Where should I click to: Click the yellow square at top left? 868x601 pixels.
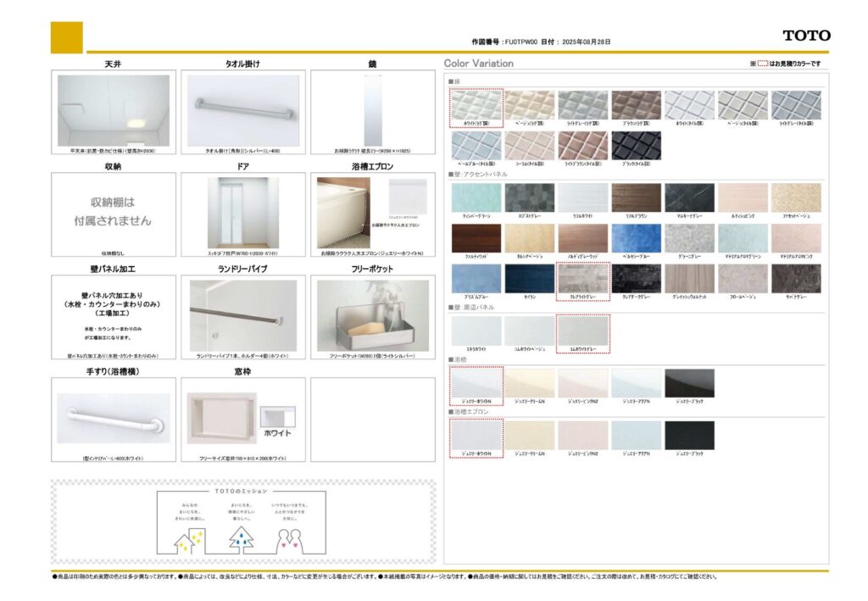(x=67, y=37)
